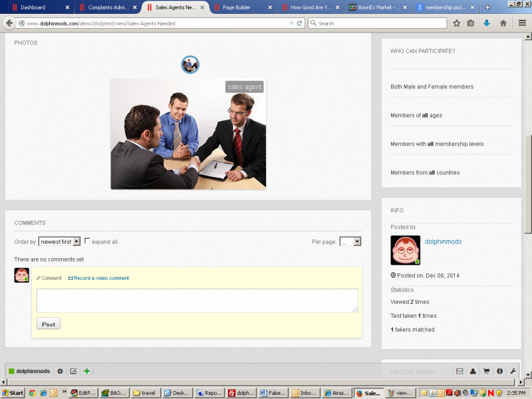The width and height of the screenshot is (532, 399).
Task: Close the Sales Agents Needed tab
Action: tap(202, 7)
